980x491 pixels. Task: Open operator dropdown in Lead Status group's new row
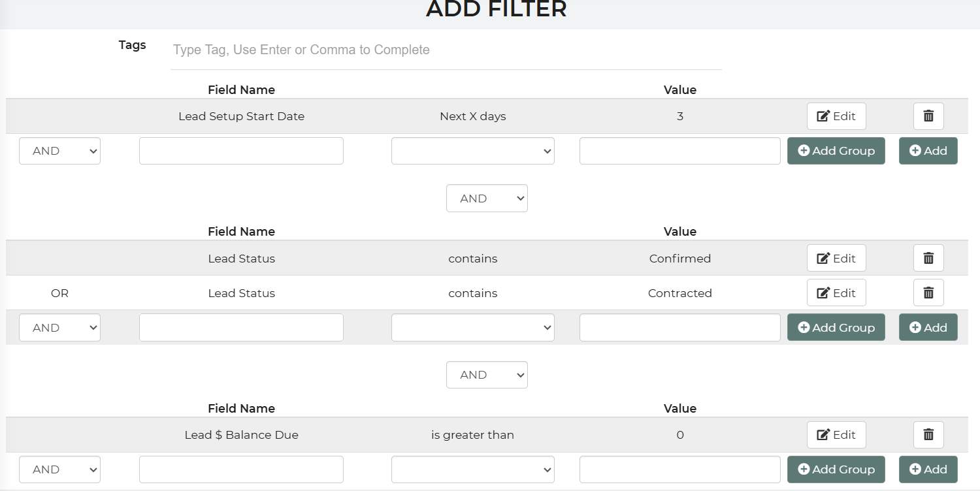click(473, 327)
